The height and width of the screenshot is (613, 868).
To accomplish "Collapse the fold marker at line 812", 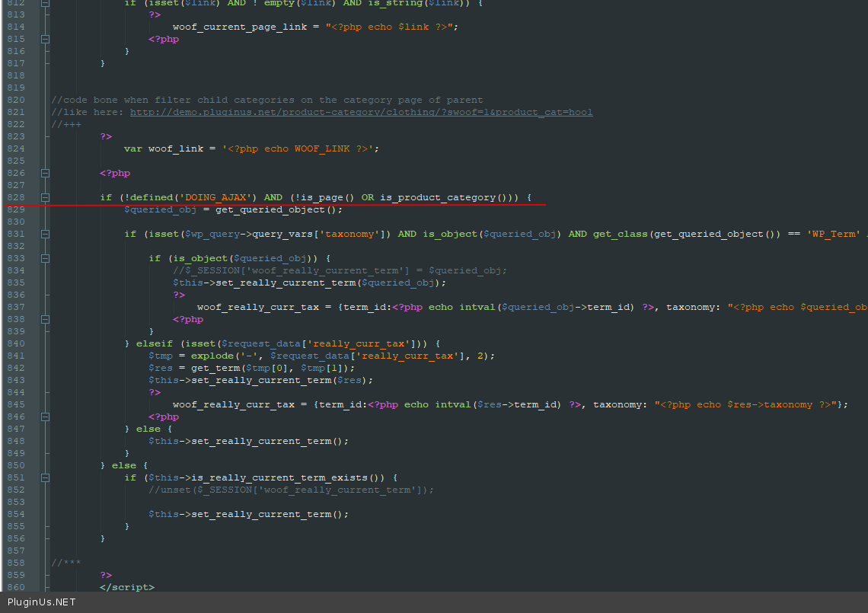I will coord(46,3).
